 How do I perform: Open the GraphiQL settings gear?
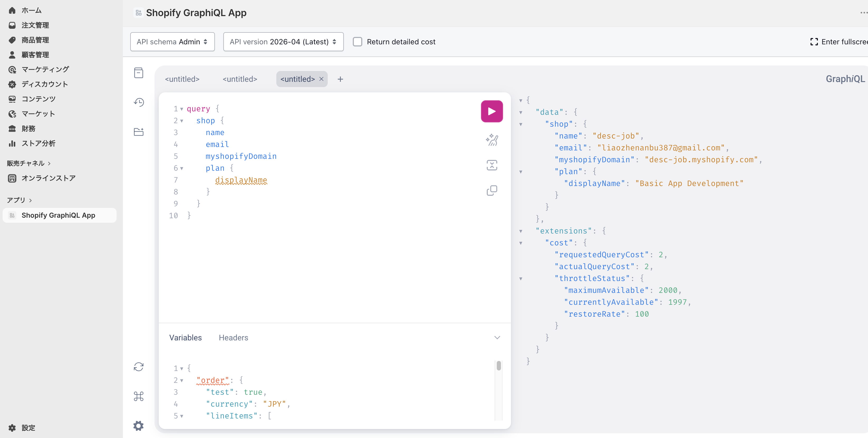138,426
